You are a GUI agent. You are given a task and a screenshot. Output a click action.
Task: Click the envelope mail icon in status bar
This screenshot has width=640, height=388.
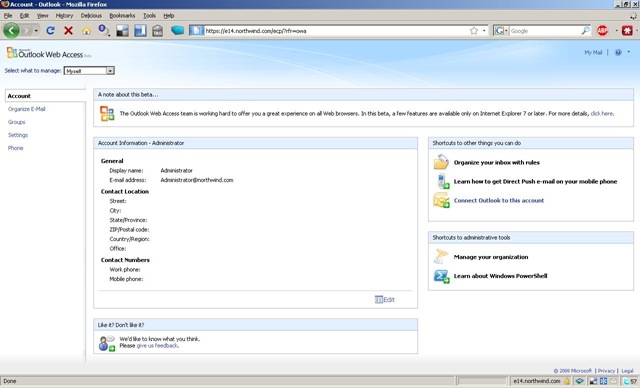(613, 381)
